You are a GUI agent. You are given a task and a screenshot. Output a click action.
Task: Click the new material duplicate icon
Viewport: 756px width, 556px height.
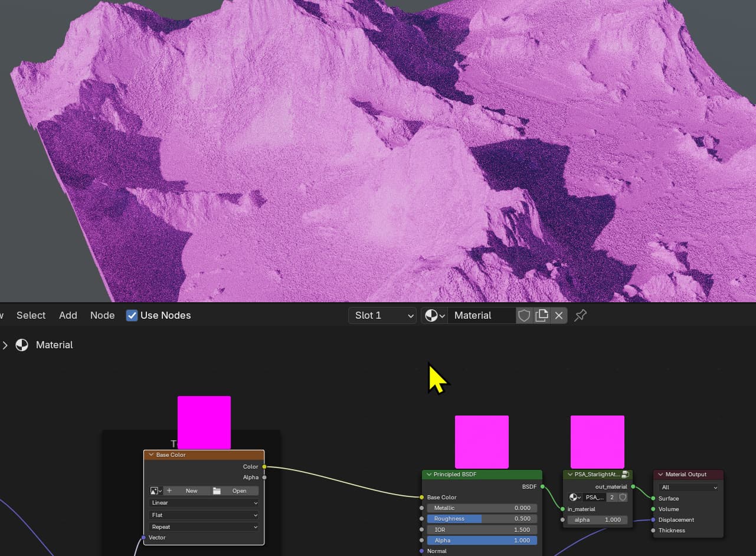pyautogui.click(x=541, y=315)
